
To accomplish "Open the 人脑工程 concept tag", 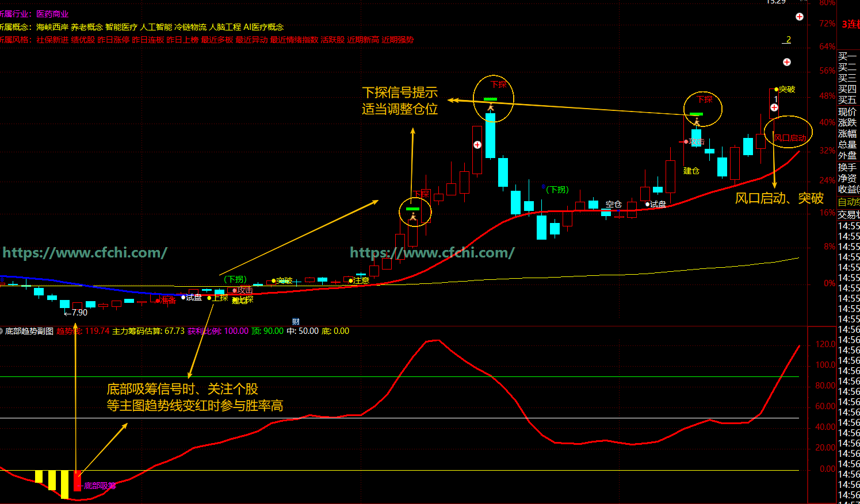I will [x=225, y=27].
